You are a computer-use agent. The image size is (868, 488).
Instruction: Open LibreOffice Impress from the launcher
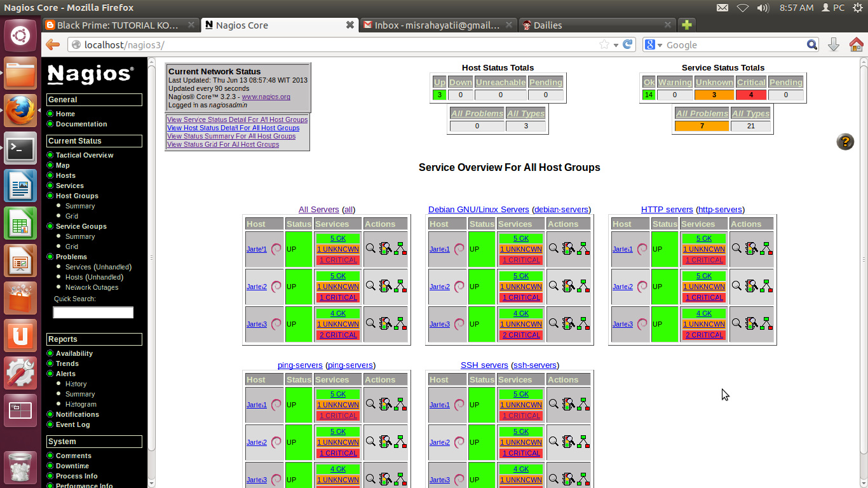coord(20,261)
